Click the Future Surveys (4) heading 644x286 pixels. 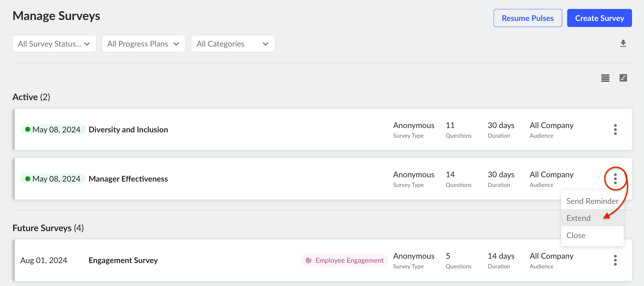pyautogui.click(x=48, y=228)
